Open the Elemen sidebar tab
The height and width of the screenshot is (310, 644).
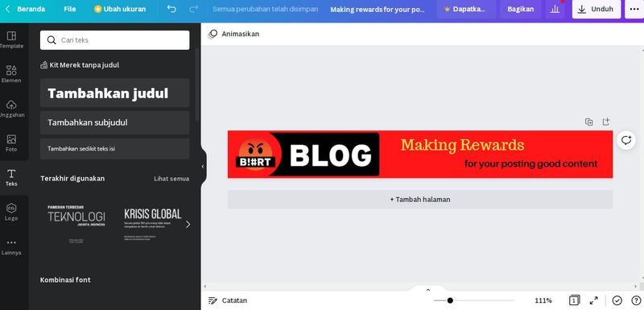(x=11, y=74)
